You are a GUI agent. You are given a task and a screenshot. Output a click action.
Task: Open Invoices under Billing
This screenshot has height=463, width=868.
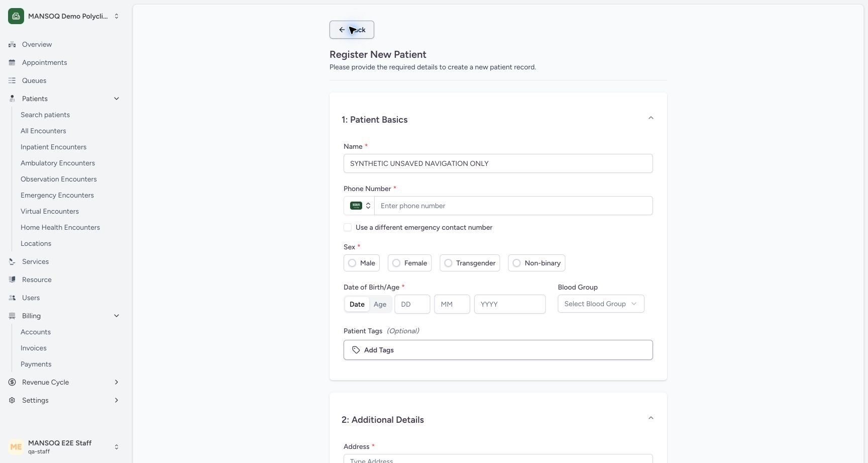(34, 348)
